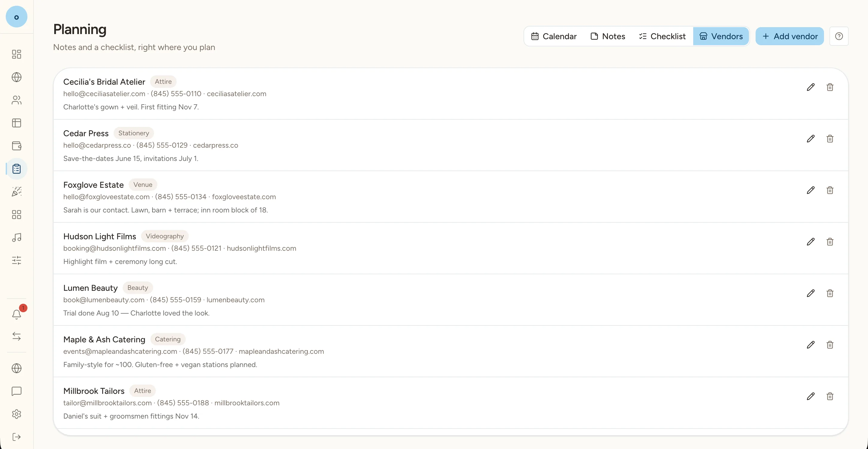Click the Maple & Ash Catering name
The width and height of the screenshot is (868, 449).
pos(104,340)
